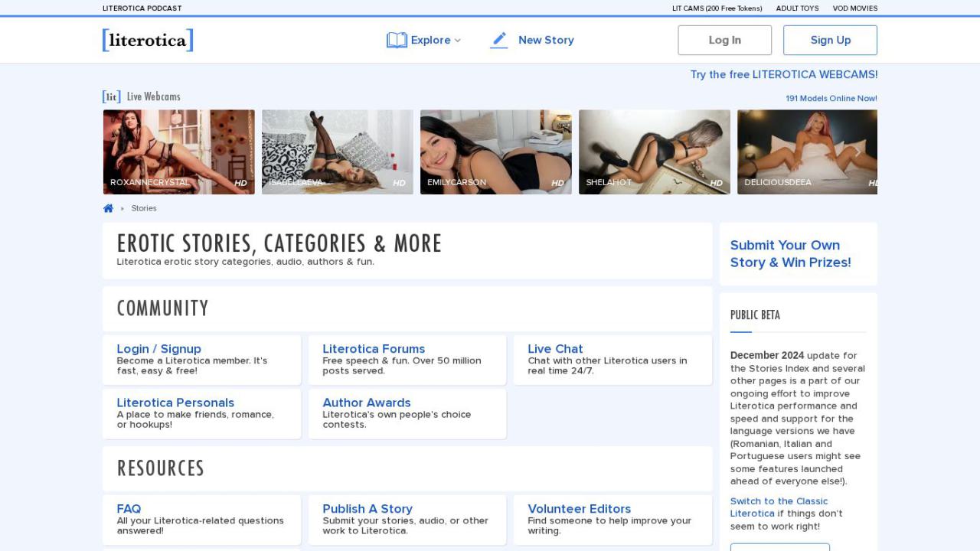Open the EMILYCARSON webcam thumbnail
The height and width of the screenshot is (551, 980).
point(496,152)
